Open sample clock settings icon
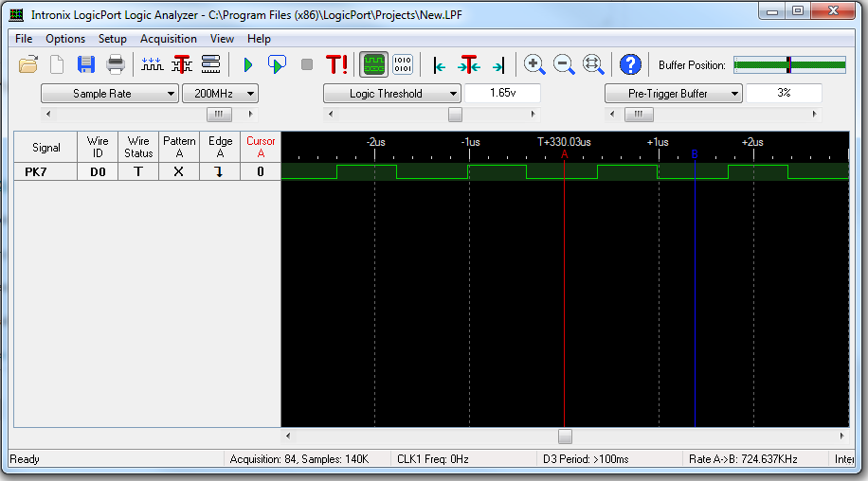Viewport: 868px width, 481px height. point(152,64)
